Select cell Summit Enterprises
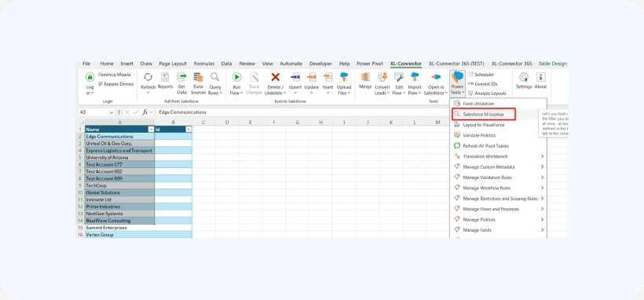The width and height of the screenshot is (644, 300). tap(119, 228)
